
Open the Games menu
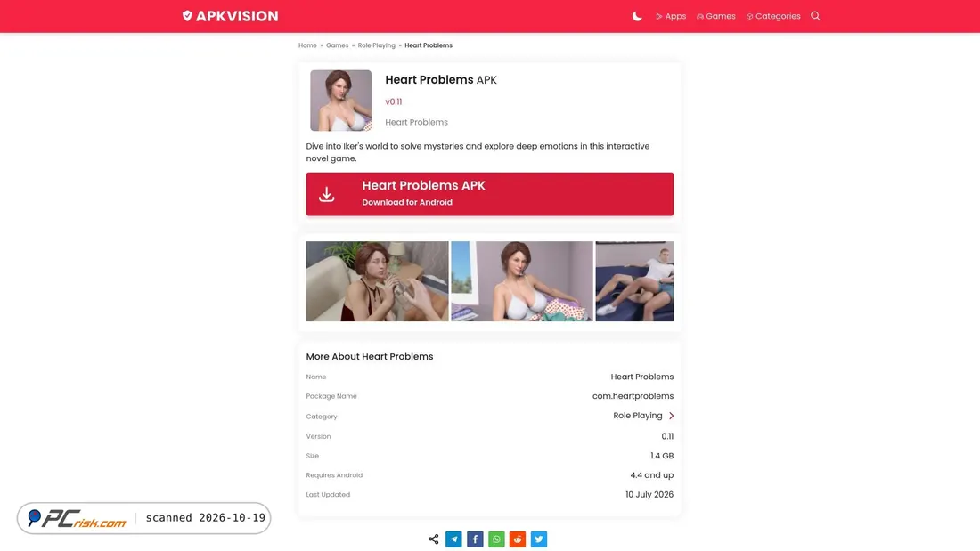(715, 16)
